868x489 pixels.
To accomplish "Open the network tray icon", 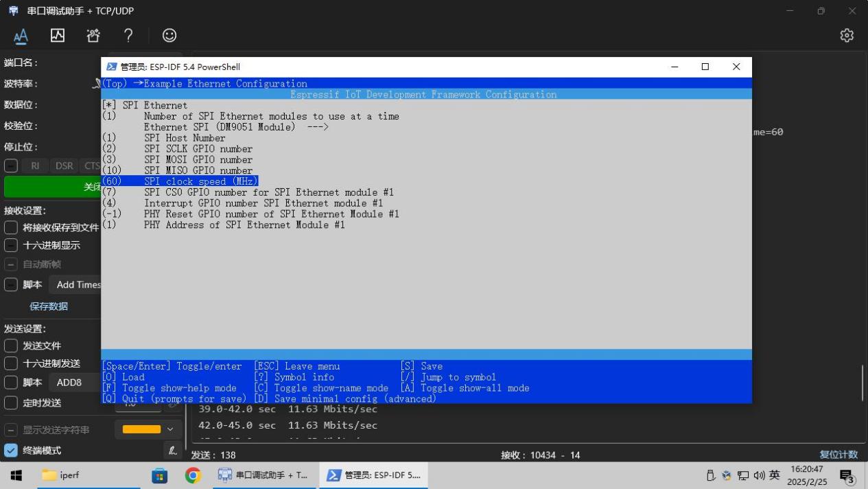I will pyautogui.click(x=743, y=475).
